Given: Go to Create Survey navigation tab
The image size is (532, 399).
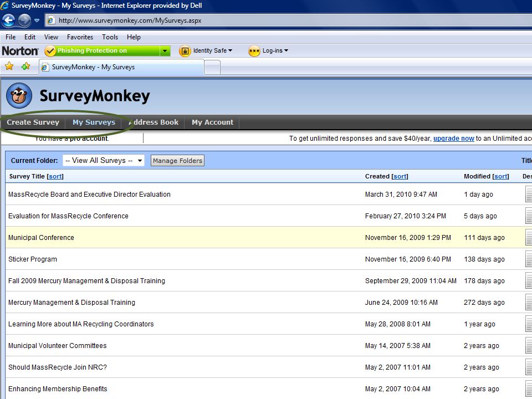Looking at the screenshot, I should pos(33,122).
